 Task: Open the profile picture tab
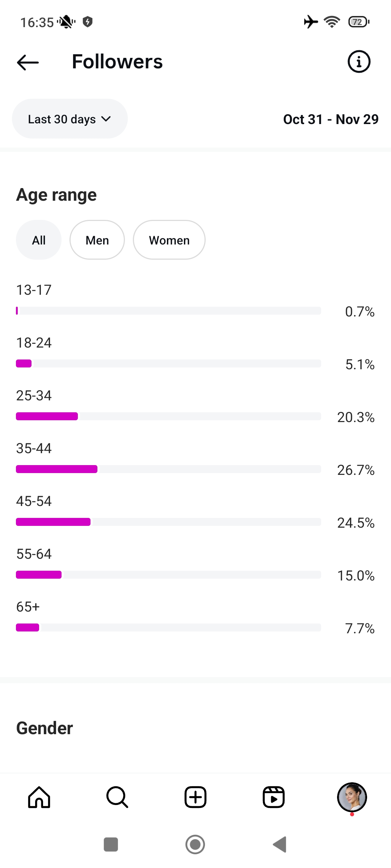point(352,797)
